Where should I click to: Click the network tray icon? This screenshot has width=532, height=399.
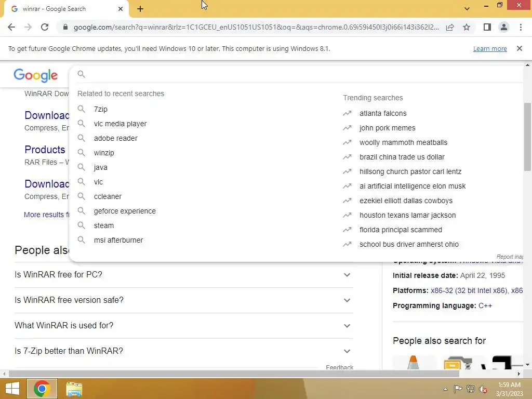coord(471,389)
